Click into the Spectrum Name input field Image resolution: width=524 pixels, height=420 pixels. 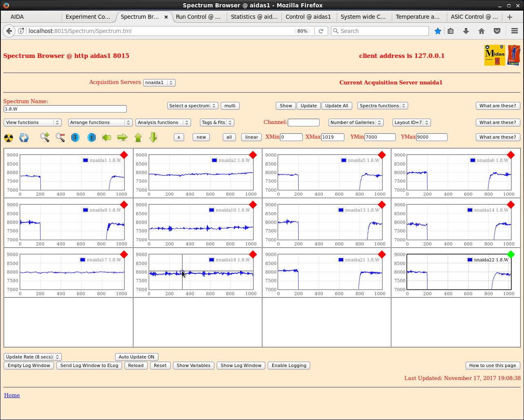click(x=65, y=109)
